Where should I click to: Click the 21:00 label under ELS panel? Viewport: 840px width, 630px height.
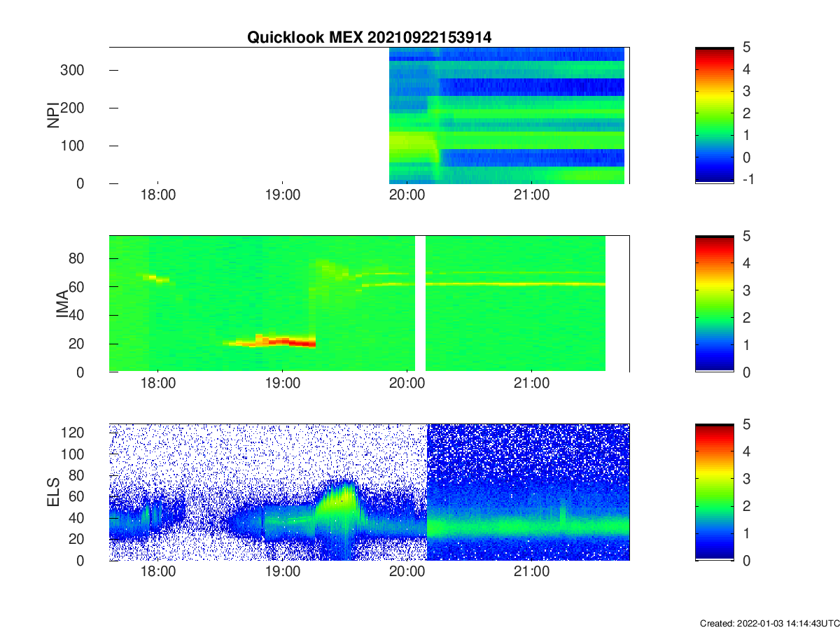pos(531,572)
